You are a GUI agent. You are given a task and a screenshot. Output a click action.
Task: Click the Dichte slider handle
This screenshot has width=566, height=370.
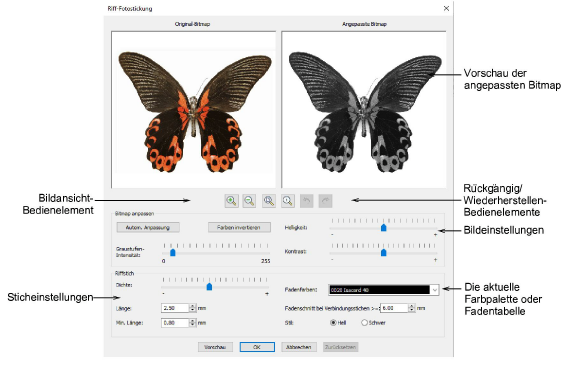click(x=209, y=287)
